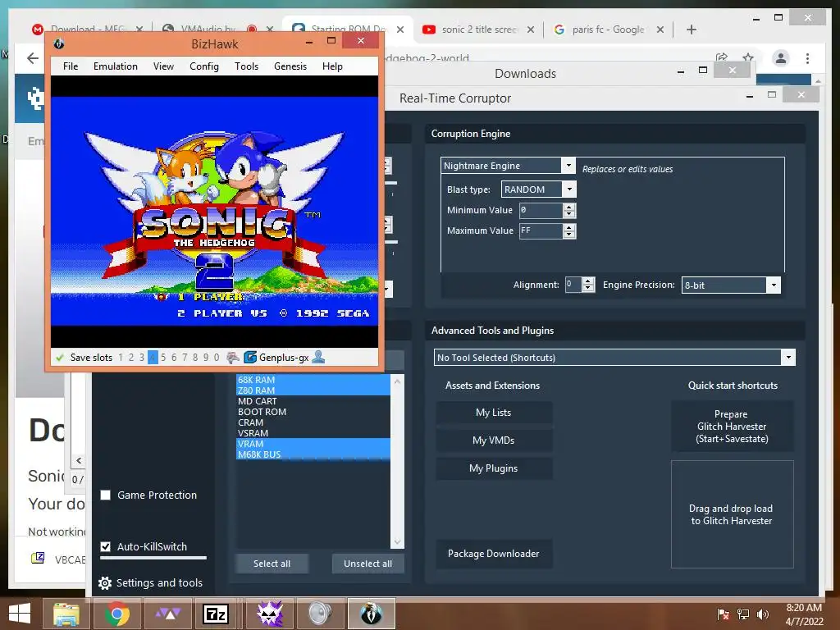Uncheck the Auto-KillSwitch checkbox

click(106, 546)
